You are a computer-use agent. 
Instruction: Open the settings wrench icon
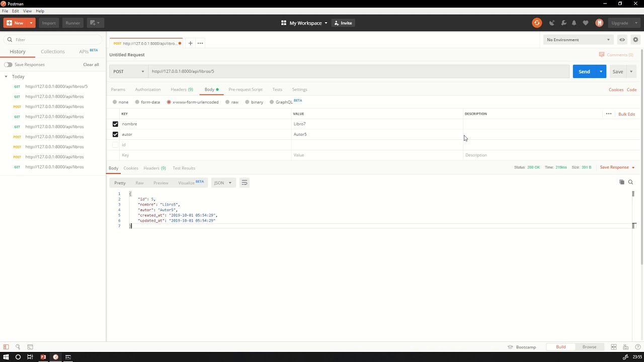(x=563, y=23)
